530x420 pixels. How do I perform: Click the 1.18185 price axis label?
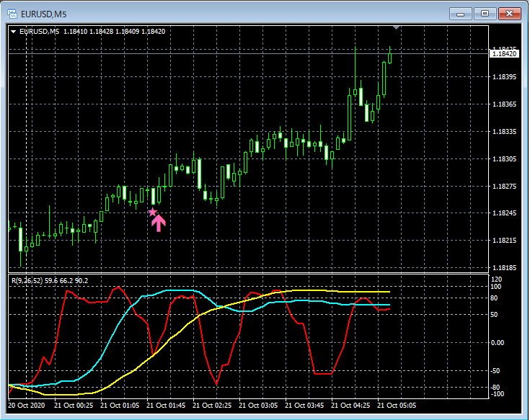504,268
